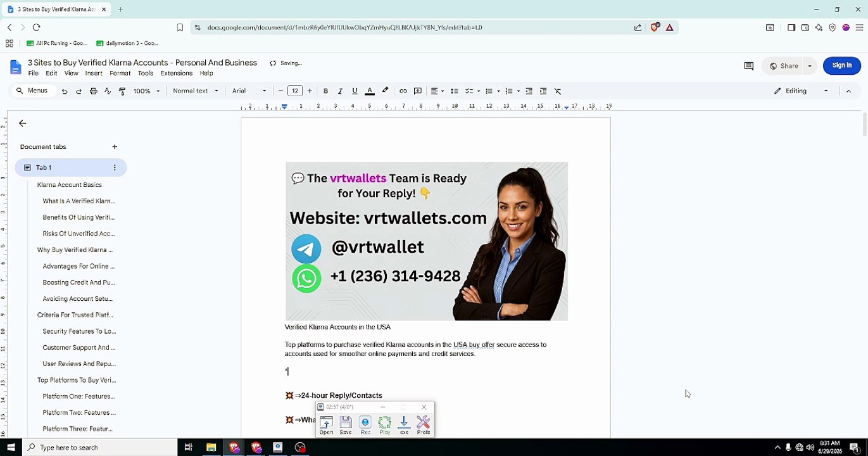Select Tab 1 in the document tabs panel
Screen dimensions: 868x456
[71, 168]
